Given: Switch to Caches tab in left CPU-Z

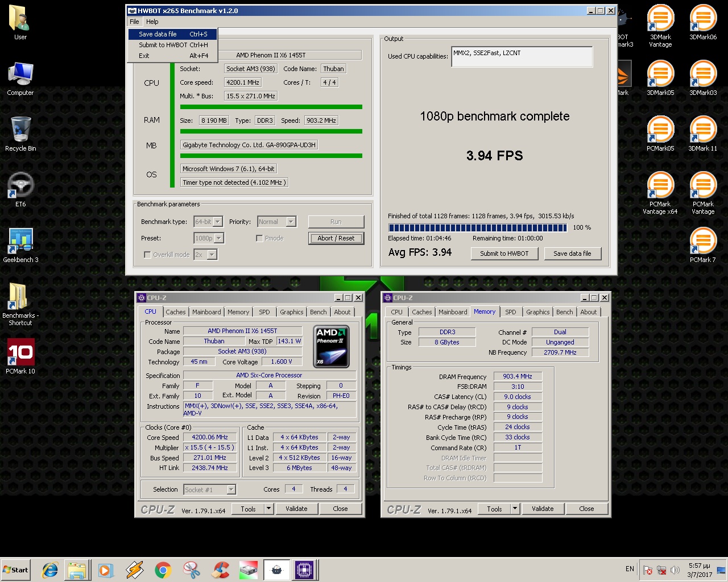Looking at the screenshot, I should pyautogui.click(x=176, y=312).
